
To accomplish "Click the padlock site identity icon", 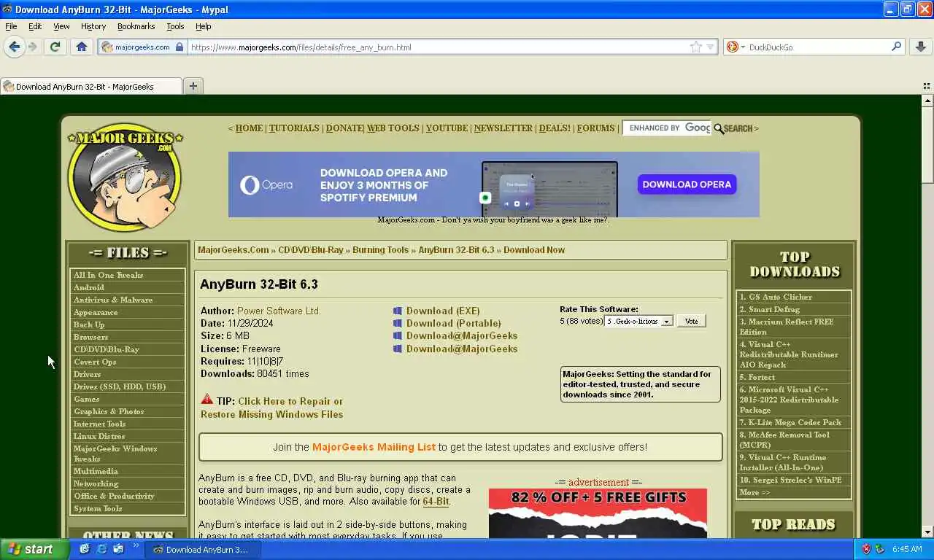I will [x=180, y=47].
